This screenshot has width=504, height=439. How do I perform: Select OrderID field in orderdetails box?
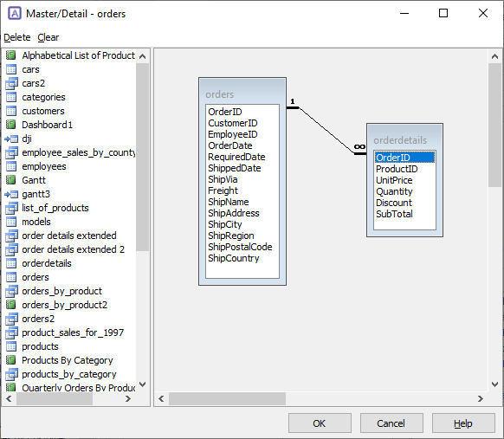click(404, 158)
